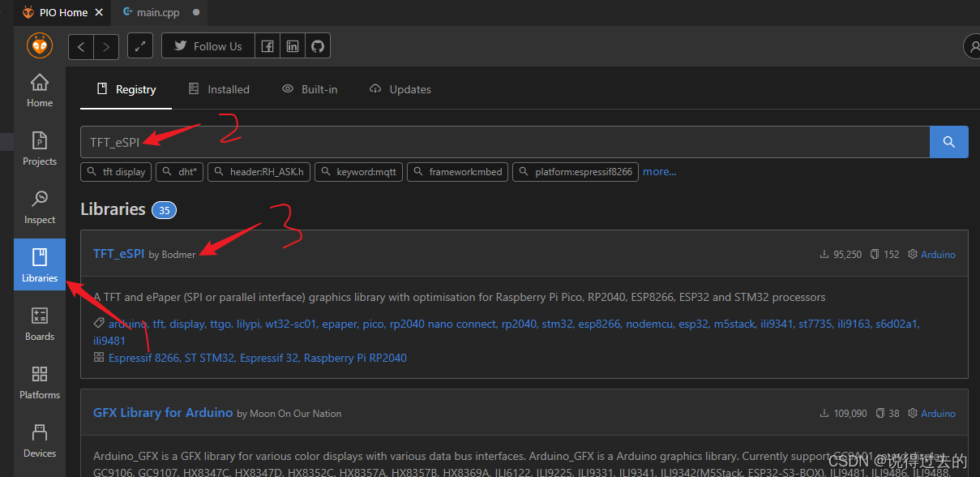Open Boards in the sidebar
The height and width of the screenshot is (477, 980).
click(40, 324)
